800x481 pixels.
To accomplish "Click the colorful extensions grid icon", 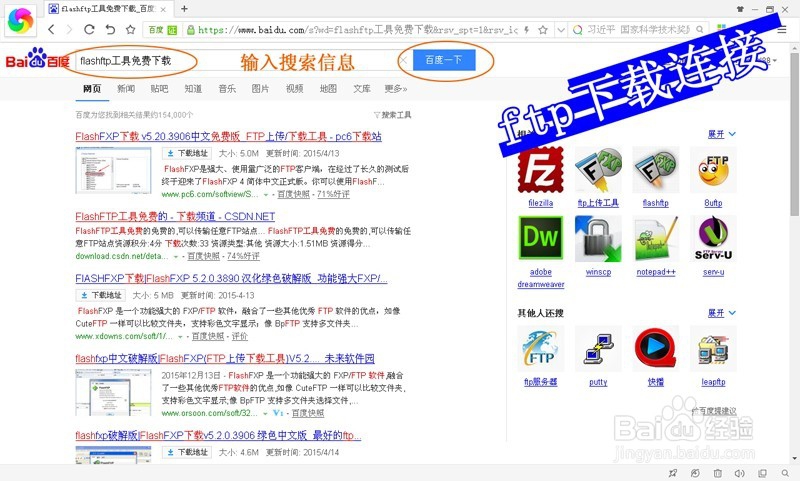I will [x=721, y=28].
